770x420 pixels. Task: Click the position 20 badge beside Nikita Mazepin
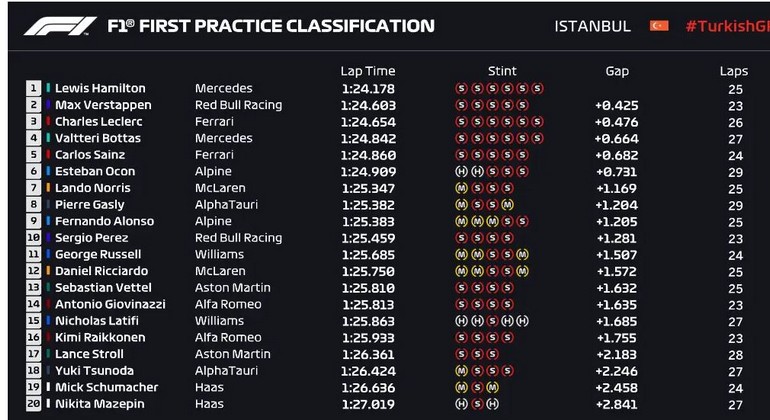[33, 404]
